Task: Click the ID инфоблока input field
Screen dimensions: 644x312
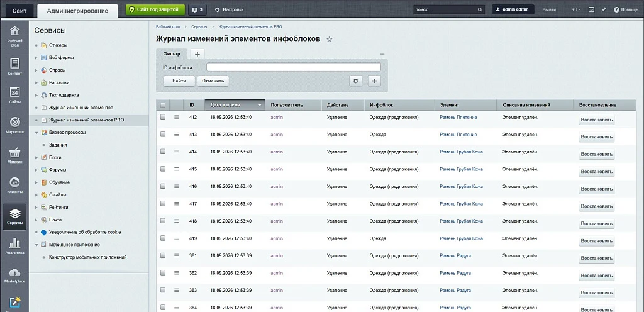Action: click(x=294, y=67)
